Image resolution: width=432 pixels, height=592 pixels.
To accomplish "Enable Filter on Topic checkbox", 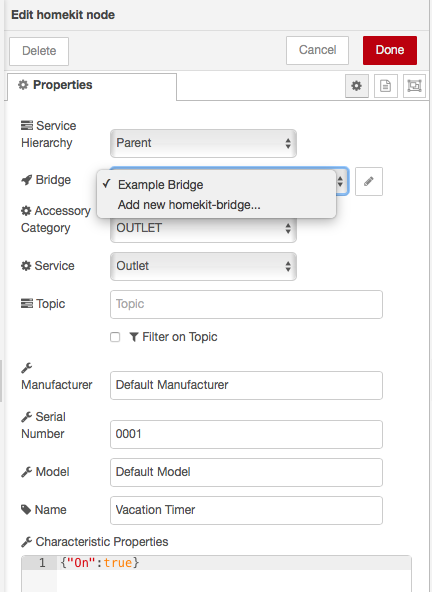I will [x=115, y=337].
